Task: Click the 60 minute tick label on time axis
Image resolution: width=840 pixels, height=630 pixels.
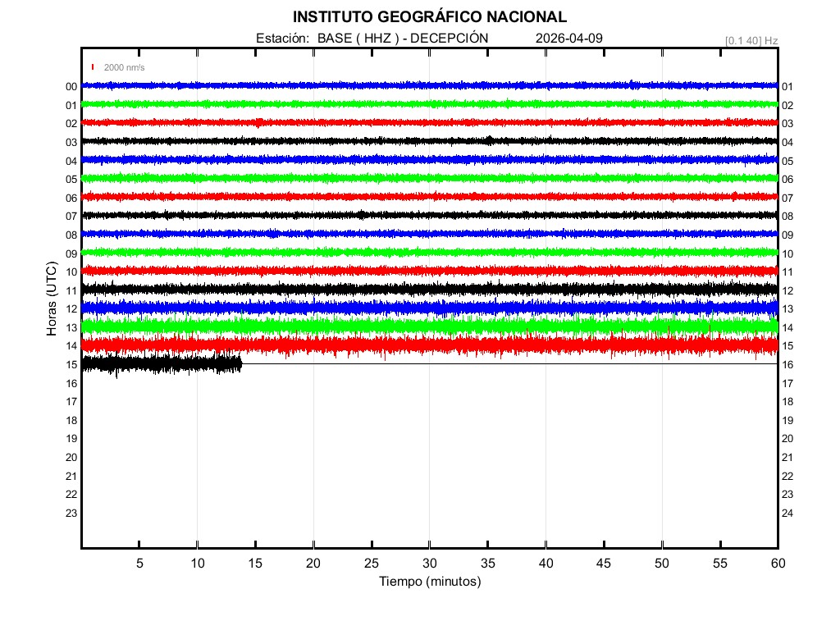Action: (777, 564)
